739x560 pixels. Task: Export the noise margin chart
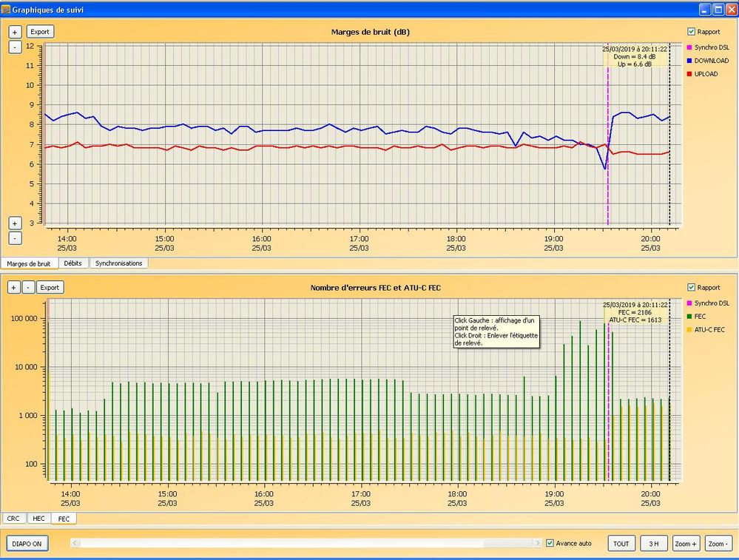(x=40, y=32)
